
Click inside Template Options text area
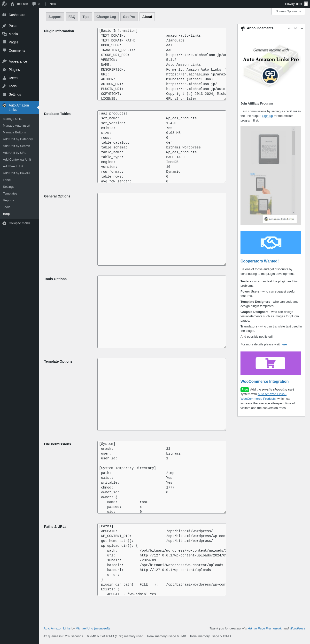tap(162, 394)
